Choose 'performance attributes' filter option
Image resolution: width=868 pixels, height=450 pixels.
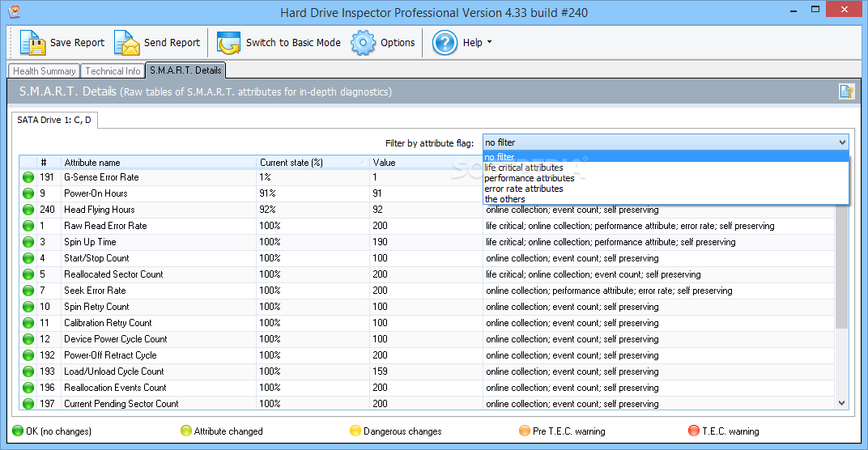click(x=666, y=178)
